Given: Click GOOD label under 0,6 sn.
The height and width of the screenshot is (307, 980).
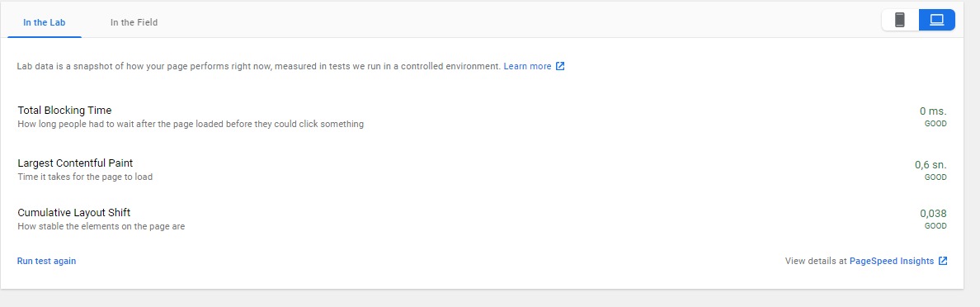Looking at the screenshot, I should (x=935, y=177).
